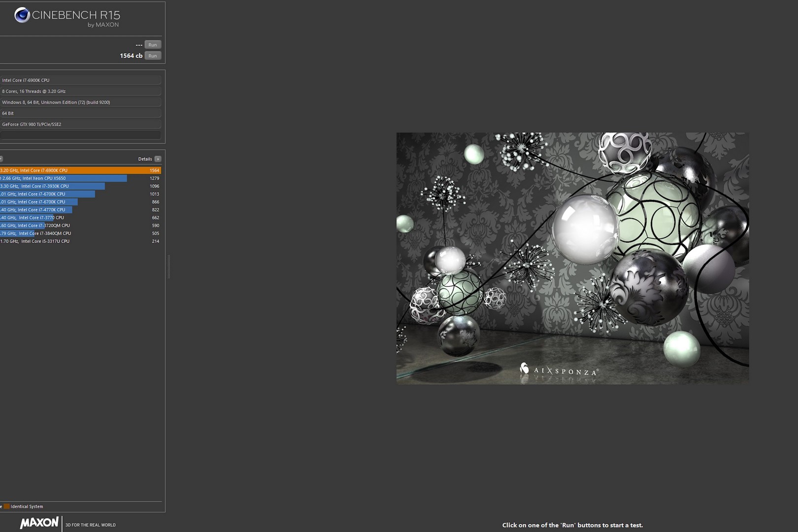Select the Intel Core i7-3930K ranking row
798x532 pixels.
80,186
